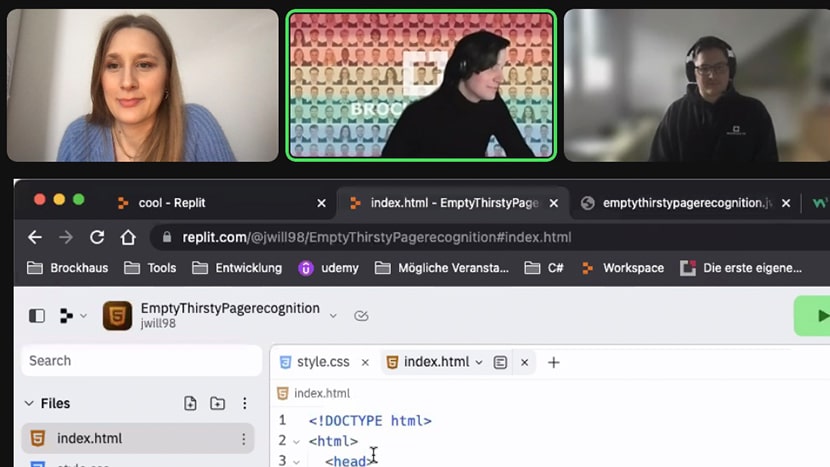Click the EmptyThirstyPagerecognition repl name
This screenshot has width=830, height=467.
click(x=230, y=308)
